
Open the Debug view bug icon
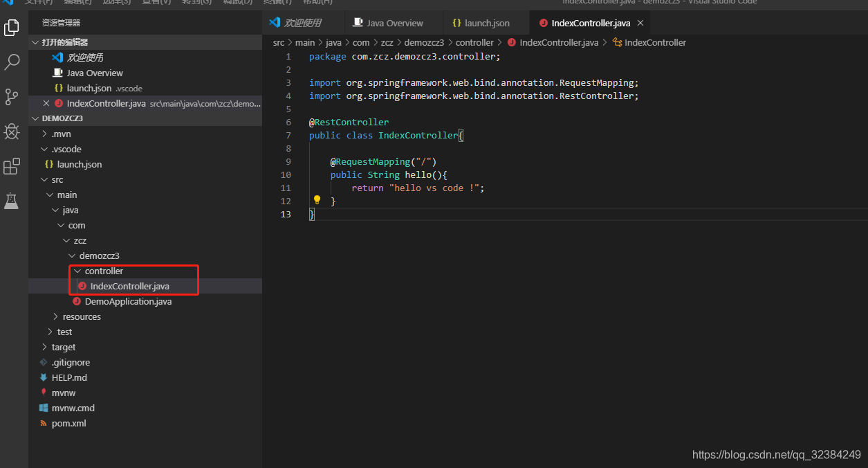[x=12, y=132]
